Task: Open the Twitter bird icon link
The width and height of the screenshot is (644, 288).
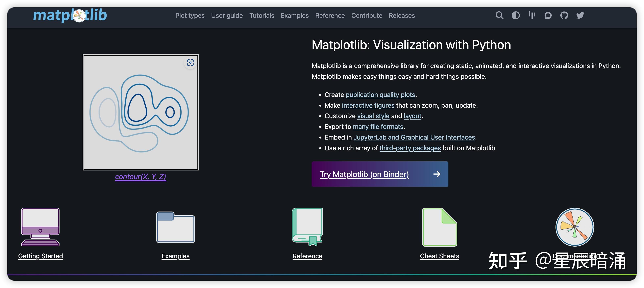Action: [580, 16]
